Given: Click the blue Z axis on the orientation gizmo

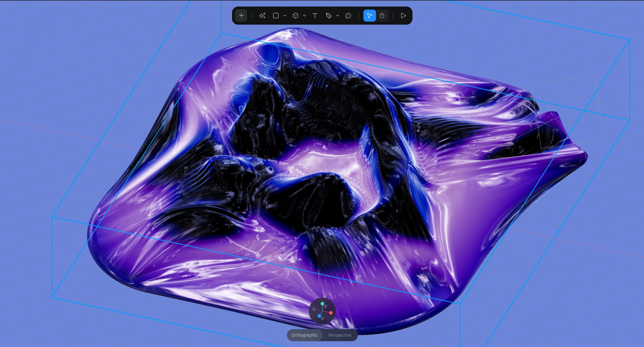Looking at the screenshot, I should [319, 316].
